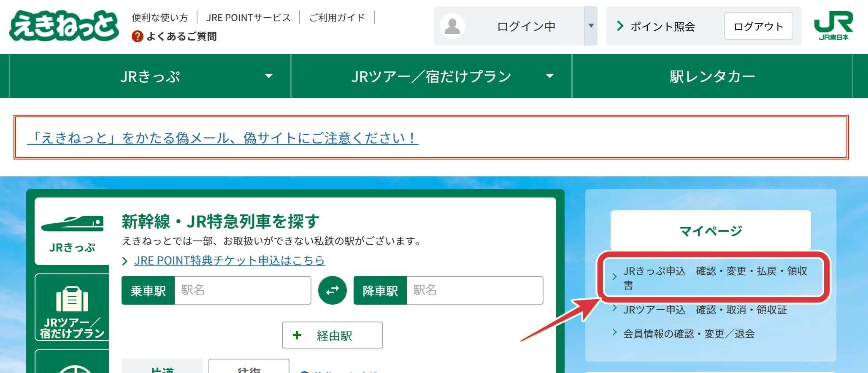Open 便利な使い方 link
Screen dimensions: 868x373
[160, 17]
